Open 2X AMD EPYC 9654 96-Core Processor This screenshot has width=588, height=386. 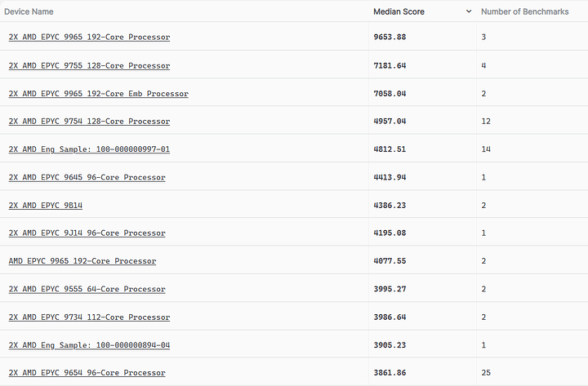pos(87,373)
